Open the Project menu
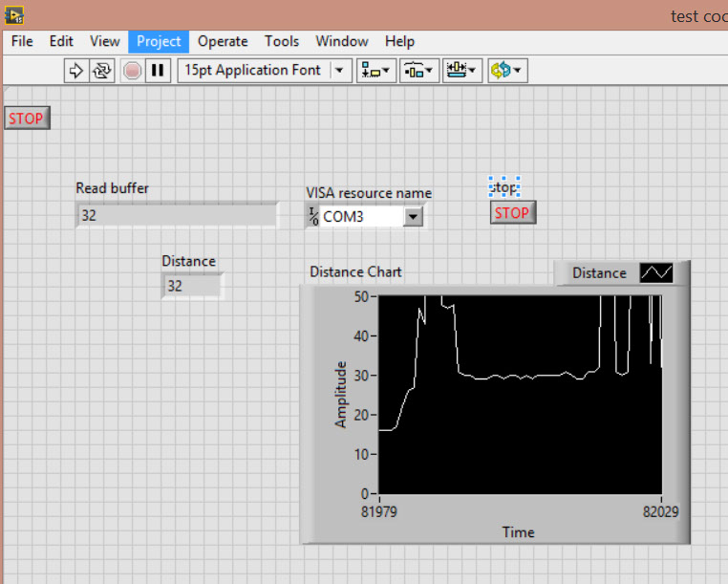Image resolution: width=728 pixels, height=584 pixels. pos(159,41)
